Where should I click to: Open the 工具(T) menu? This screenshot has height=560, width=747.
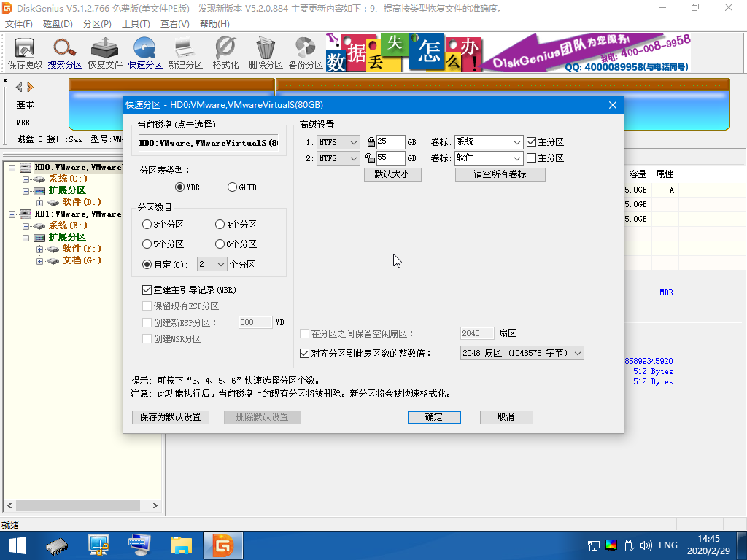136,24
